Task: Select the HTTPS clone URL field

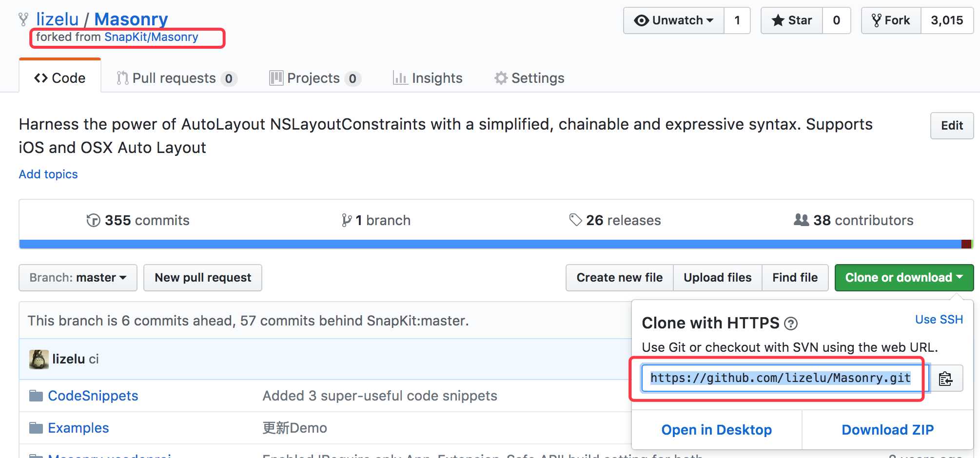Action: (x=785, y=378)
